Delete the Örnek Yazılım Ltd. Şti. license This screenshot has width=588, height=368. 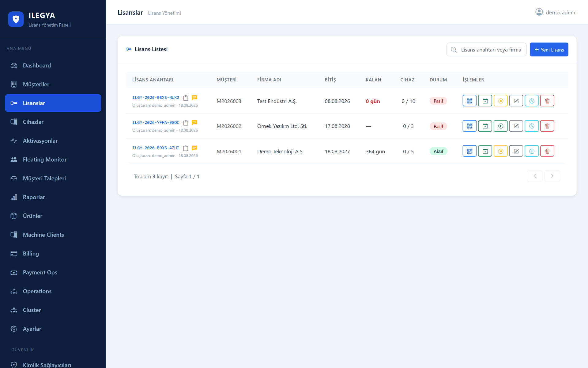tap(547, 126)
